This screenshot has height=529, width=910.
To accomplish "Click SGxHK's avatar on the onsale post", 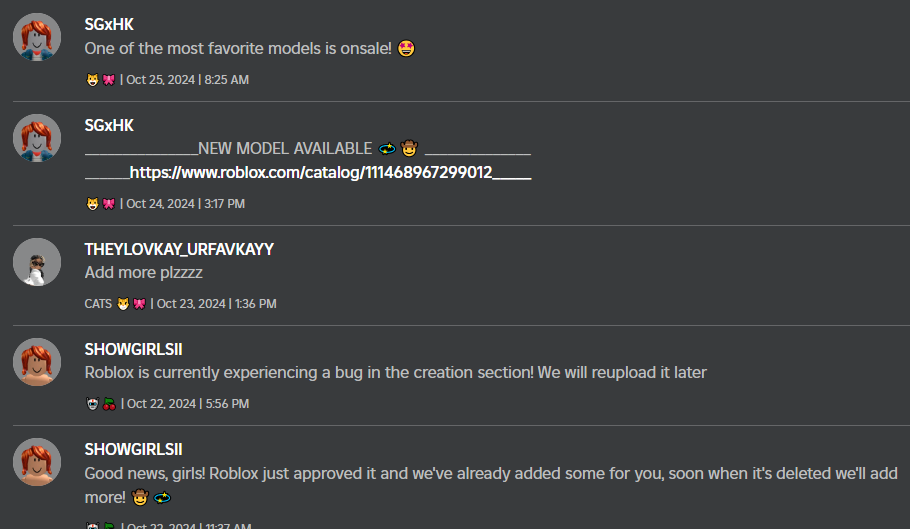I will 37,38.
